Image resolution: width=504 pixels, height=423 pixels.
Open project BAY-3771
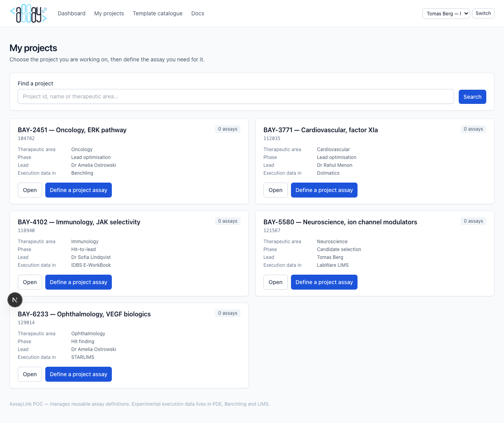276,190
